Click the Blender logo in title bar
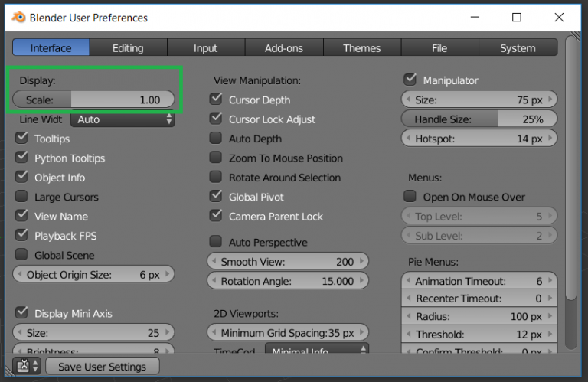Viewport: 588px width, 382px height. pyautogui.click(x=18, y=18)
